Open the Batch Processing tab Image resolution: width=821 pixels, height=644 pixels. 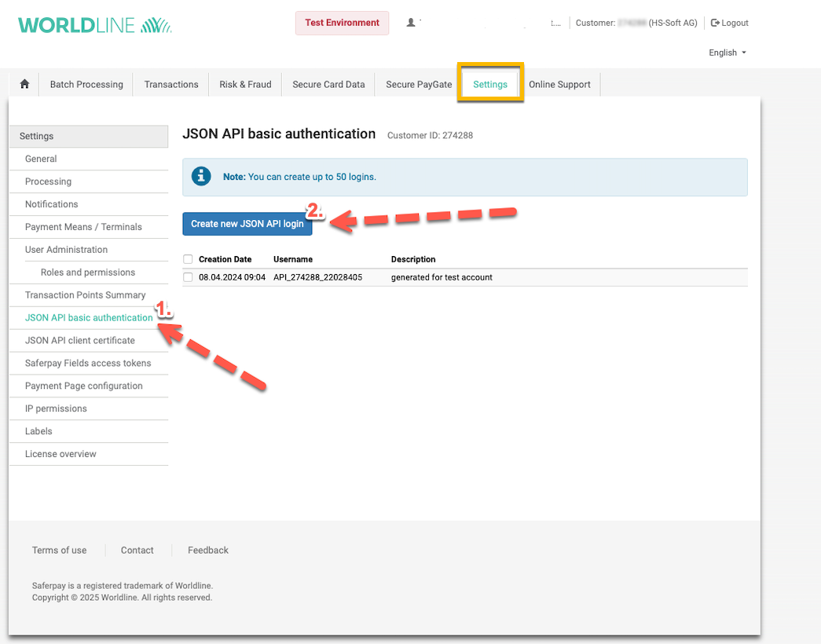tap(86, 85)
